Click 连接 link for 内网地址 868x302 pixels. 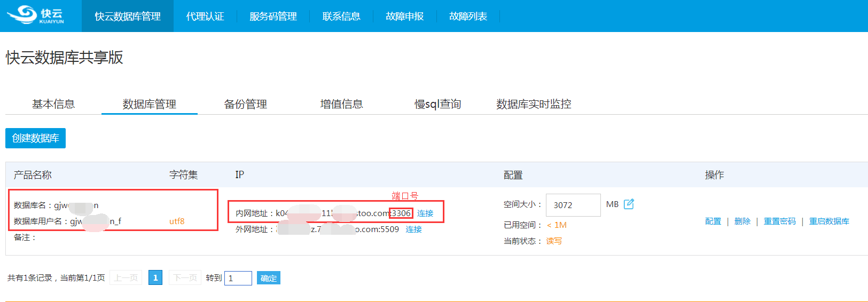[x=425, y=213]
